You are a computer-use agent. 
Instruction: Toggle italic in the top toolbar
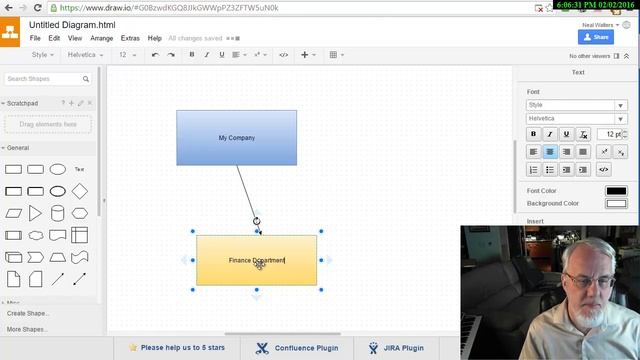(x=207, y=55)
